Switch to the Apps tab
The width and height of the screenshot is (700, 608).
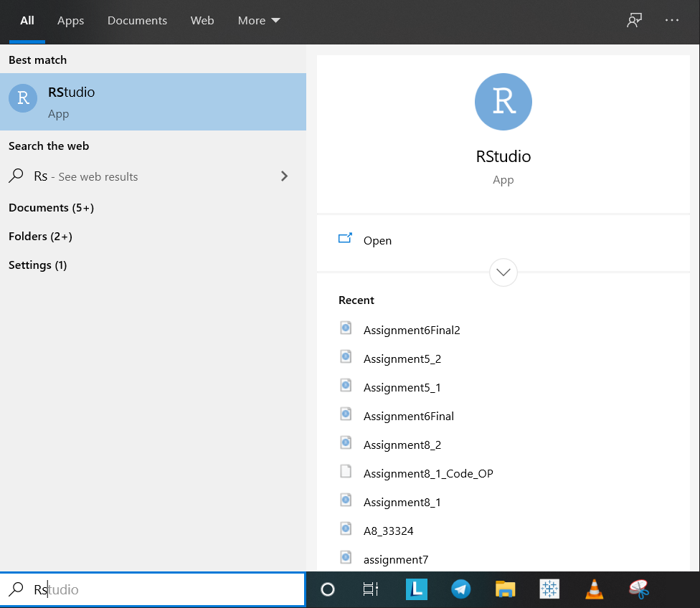coord(71,21)
